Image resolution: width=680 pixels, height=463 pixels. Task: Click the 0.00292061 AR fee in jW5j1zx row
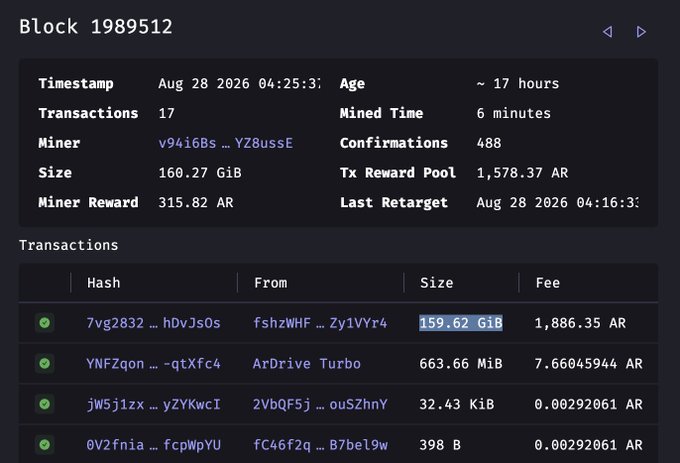pos(588,404)
